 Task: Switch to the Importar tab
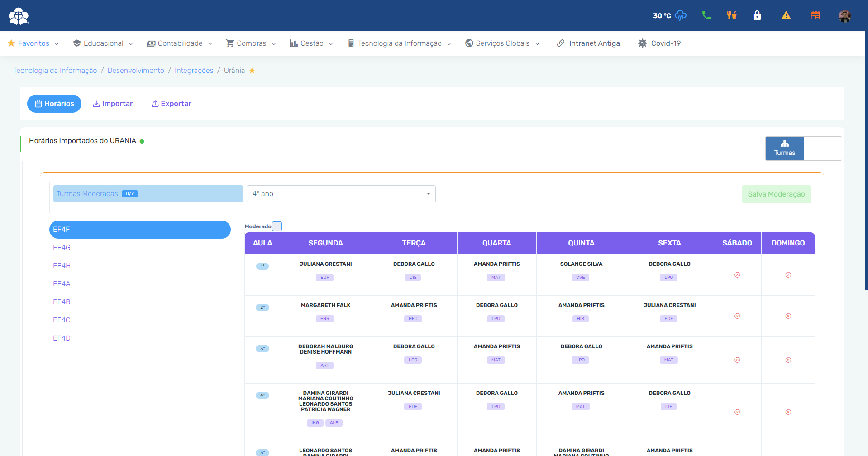(113, 104)
